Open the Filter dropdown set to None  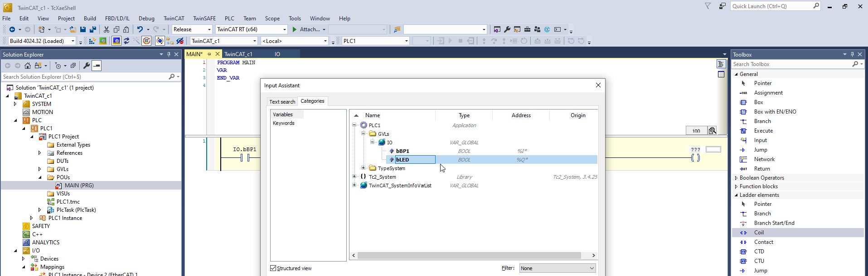tap(558, 268)
